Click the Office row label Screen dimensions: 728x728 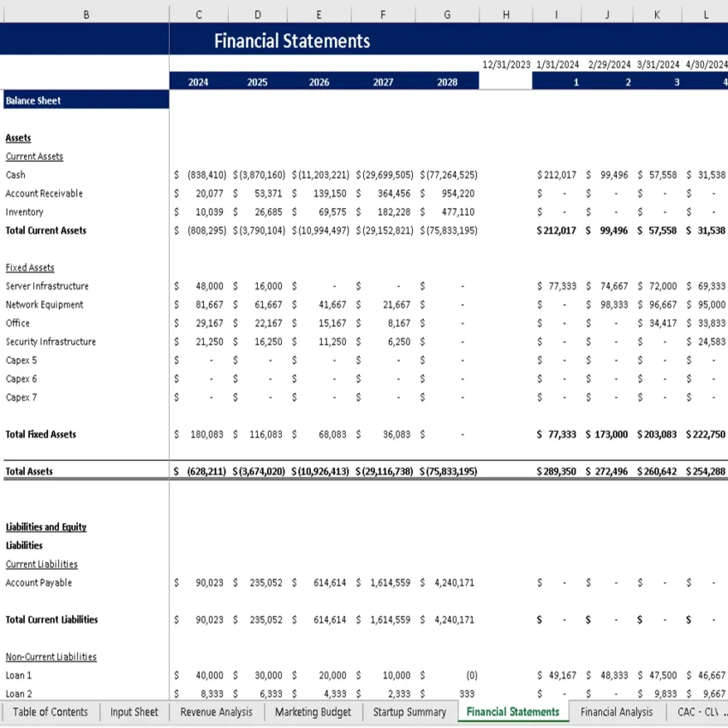click(x=18, y=323)
